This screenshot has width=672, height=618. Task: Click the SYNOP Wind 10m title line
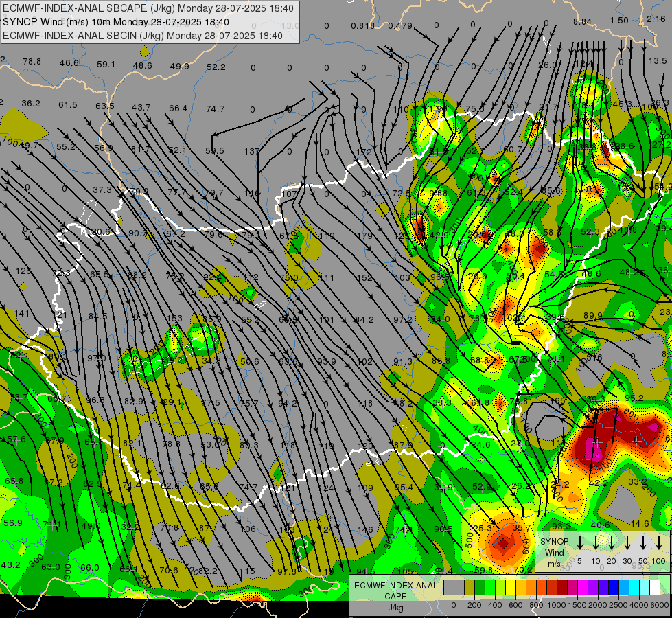pyautogui.click(x=116, y=22)
